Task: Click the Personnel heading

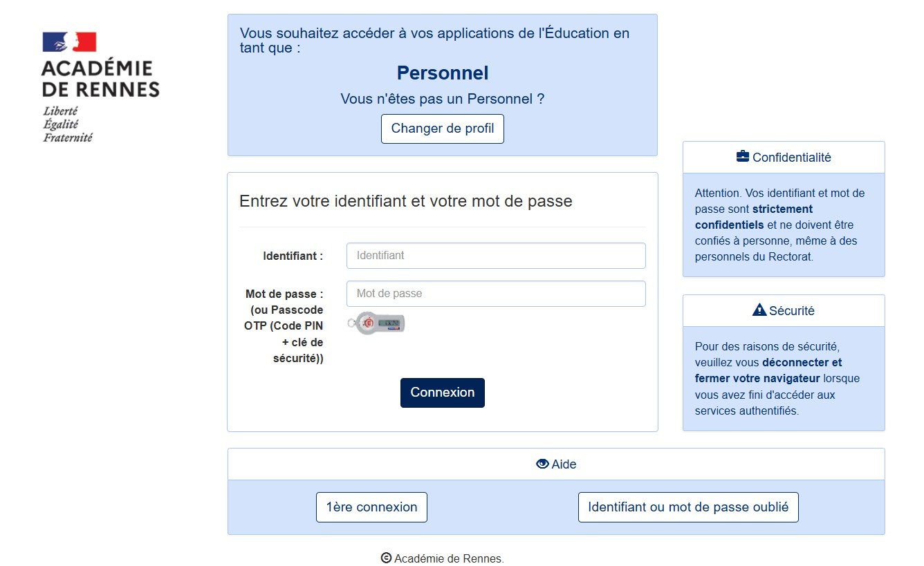Action: click(x=442, y=72)
